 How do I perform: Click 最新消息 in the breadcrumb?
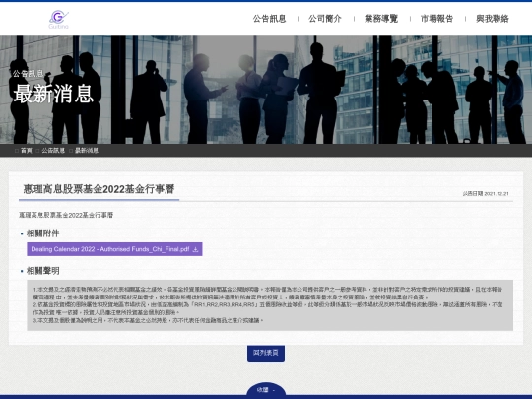click(x=87, y=151)
